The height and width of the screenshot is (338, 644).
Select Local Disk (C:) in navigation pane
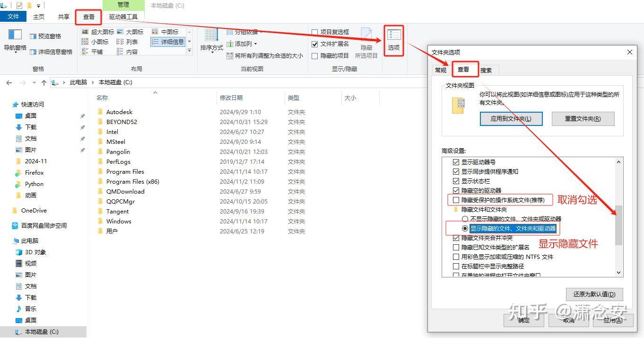(42, 332)
